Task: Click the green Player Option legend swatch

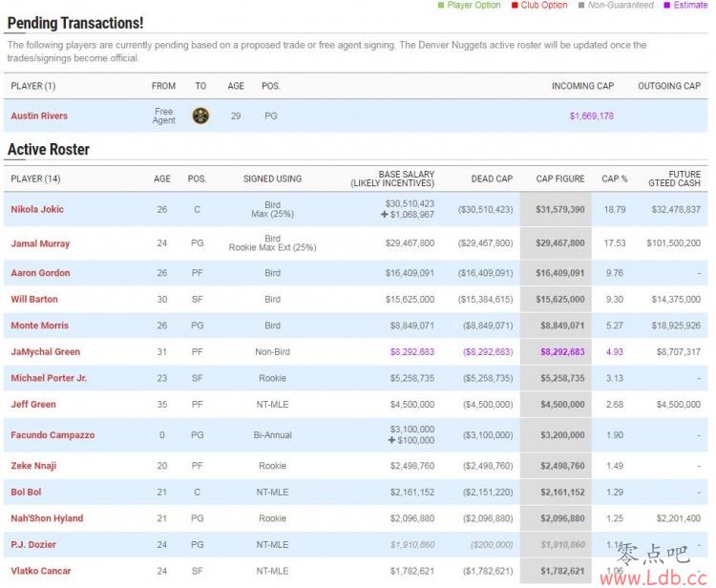Action: click(x=441, y=5)
